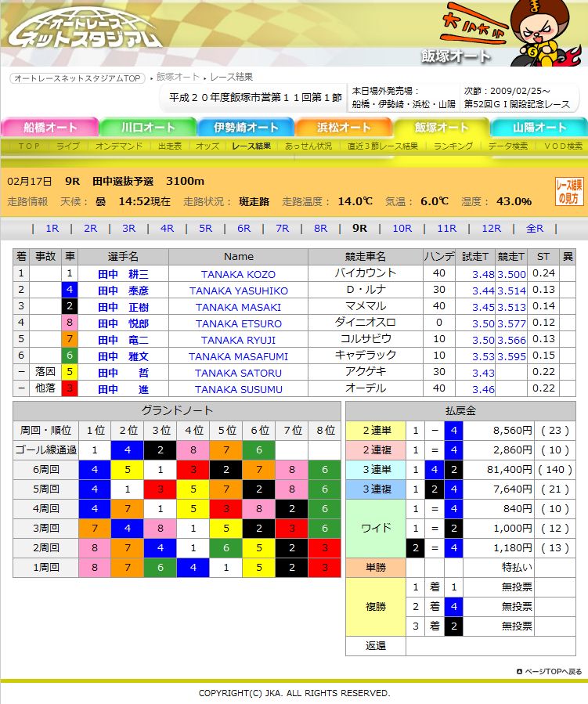Switch to the 浜松オート tab
The image size is (588, 704).
click(x=344, y=127)
